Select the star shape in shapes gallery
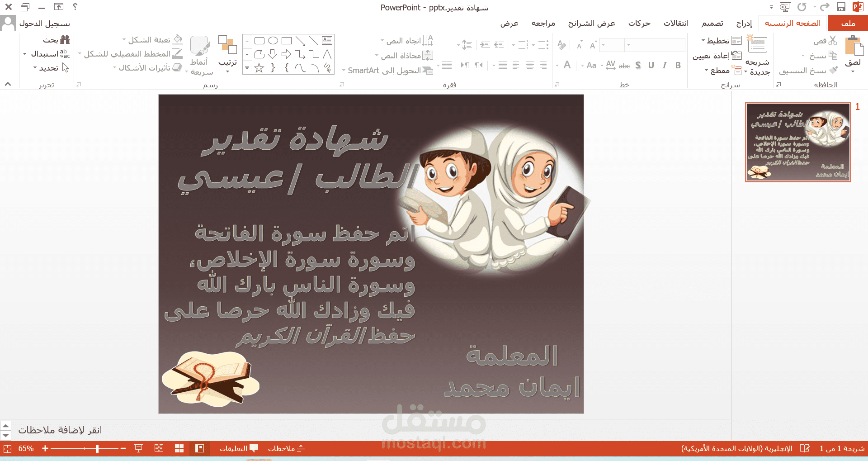Image resolution: width=868 pixels, height=461 pixels. coord(259,68)
